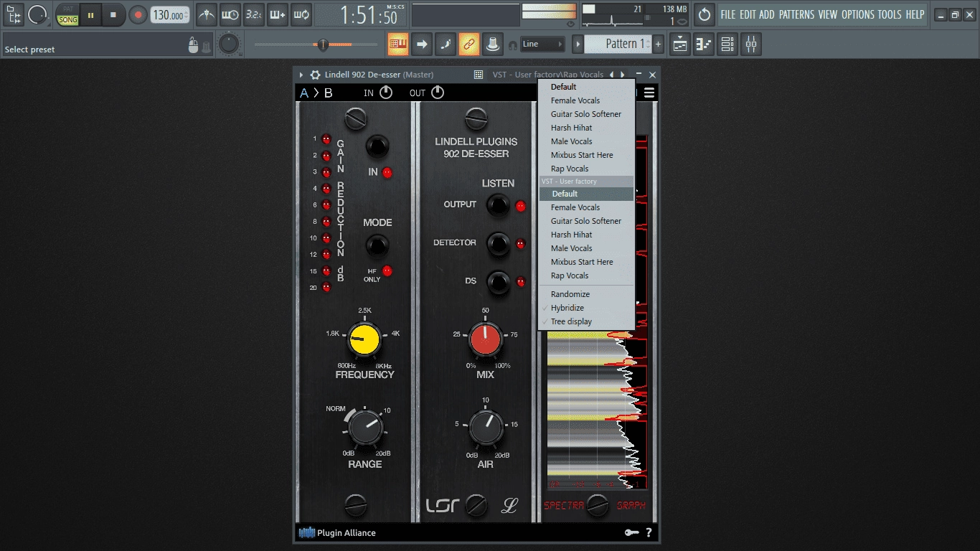Select the highlighted Default preset under User factory
This screenshot has width=980, height=551.
pyautogui.click(x=586, y=194)
